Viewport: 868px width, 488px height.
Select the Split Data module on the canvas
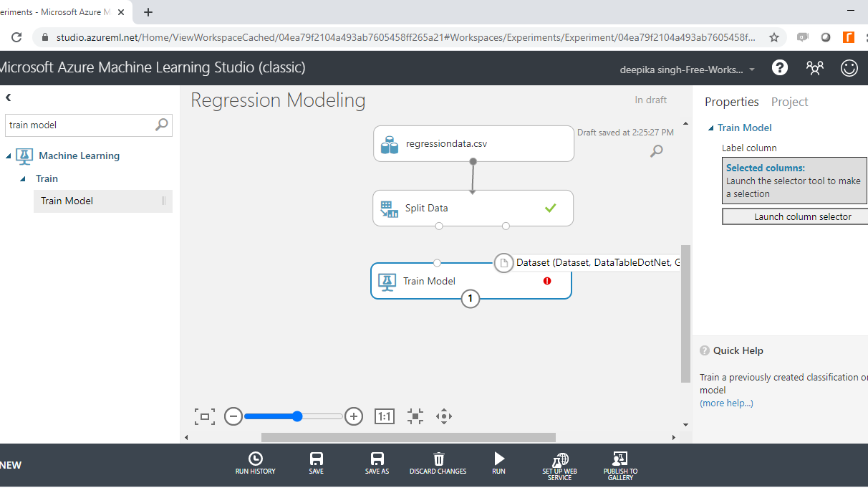click(473, 208)
